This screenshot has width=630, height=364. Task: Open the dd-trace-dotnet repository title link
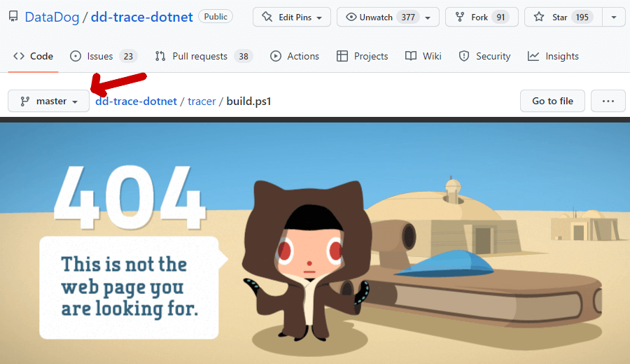(142, 17)
